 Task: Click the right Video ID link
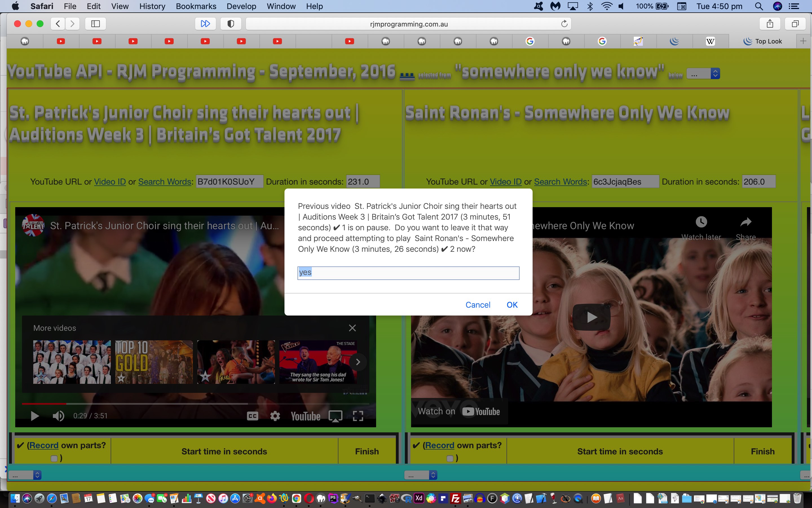click(x=506, y=182)
